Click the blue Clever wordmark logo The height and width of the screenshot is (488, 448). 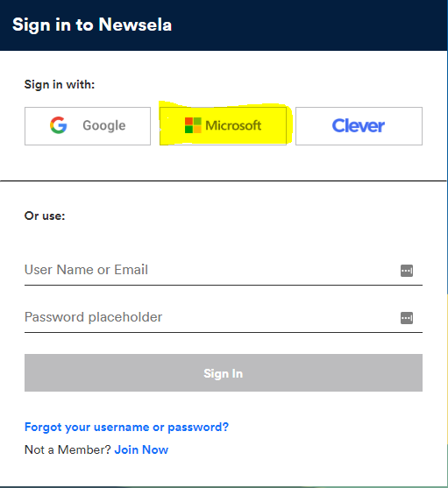[359, 126]
